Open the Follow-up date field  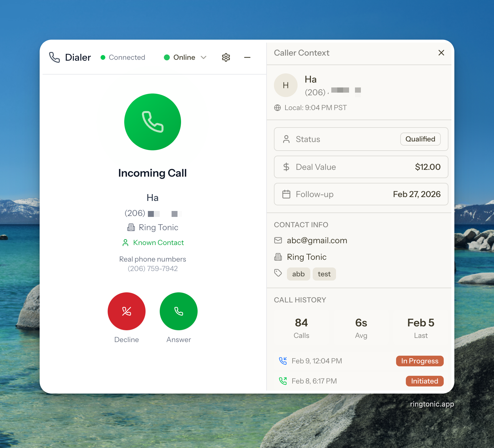coord(361,194)
